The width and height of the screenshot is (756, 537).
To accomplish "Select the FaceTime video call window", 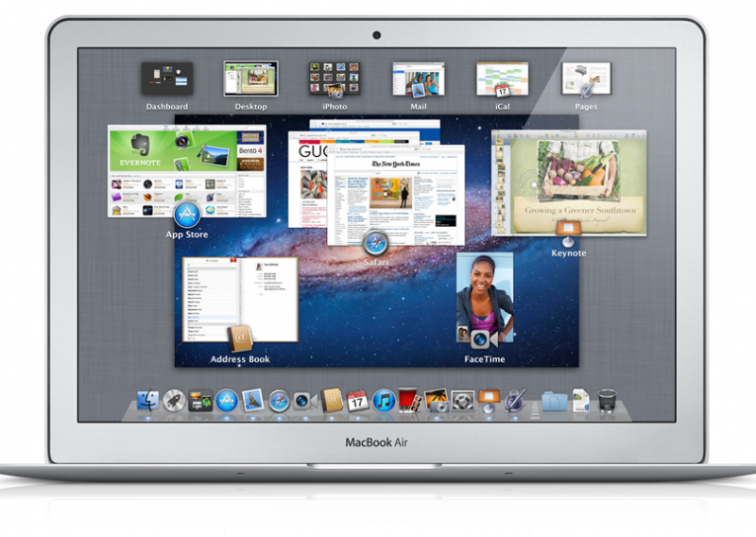I will click(x=485, y=297).
